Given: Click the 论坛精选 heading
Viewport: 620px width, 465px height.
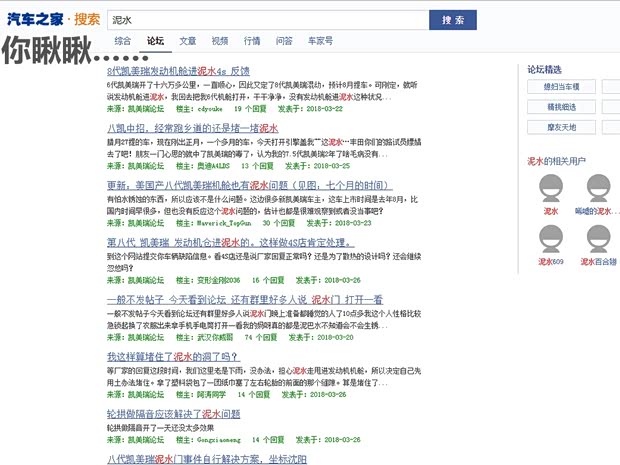Looking at the screenshot, I should [544, 70].
